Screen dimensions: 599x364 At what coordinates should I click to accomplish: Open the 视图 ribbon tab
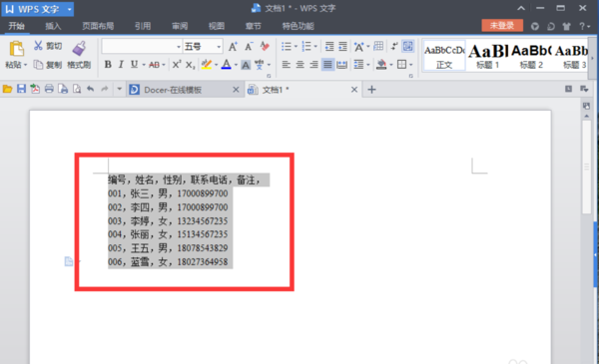[x=217, y=26]
